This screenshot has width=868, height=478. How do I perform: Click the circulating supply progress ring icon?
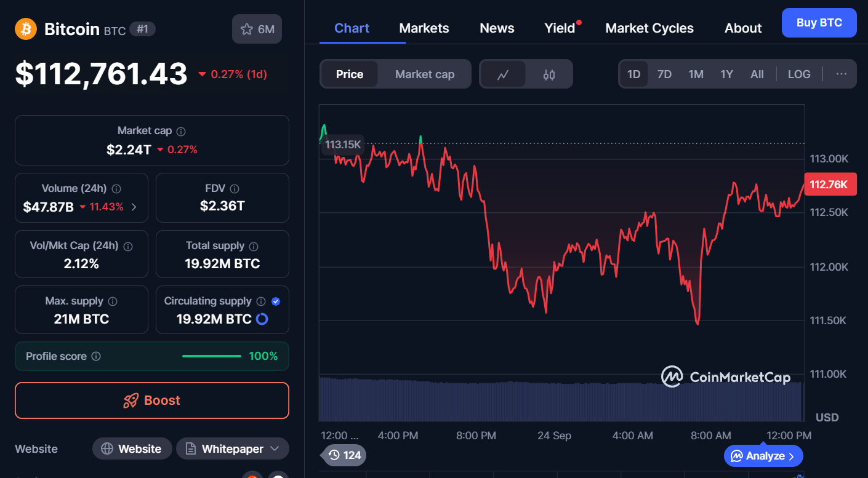click(x=262, y=319)
